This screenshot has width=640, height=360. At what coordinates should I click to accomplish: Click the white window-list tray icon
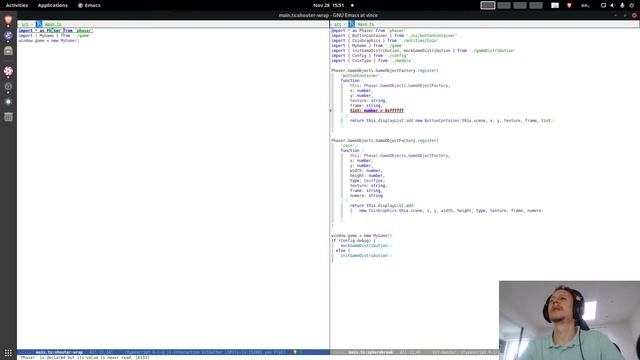[x=555, y=5]
